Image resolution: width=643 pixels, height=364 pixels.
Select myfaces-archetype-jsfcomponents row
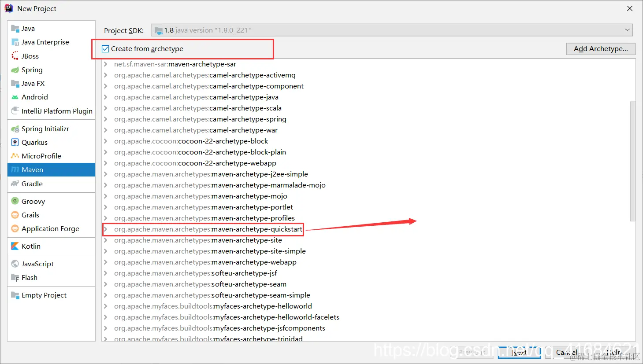pos(368,328)
